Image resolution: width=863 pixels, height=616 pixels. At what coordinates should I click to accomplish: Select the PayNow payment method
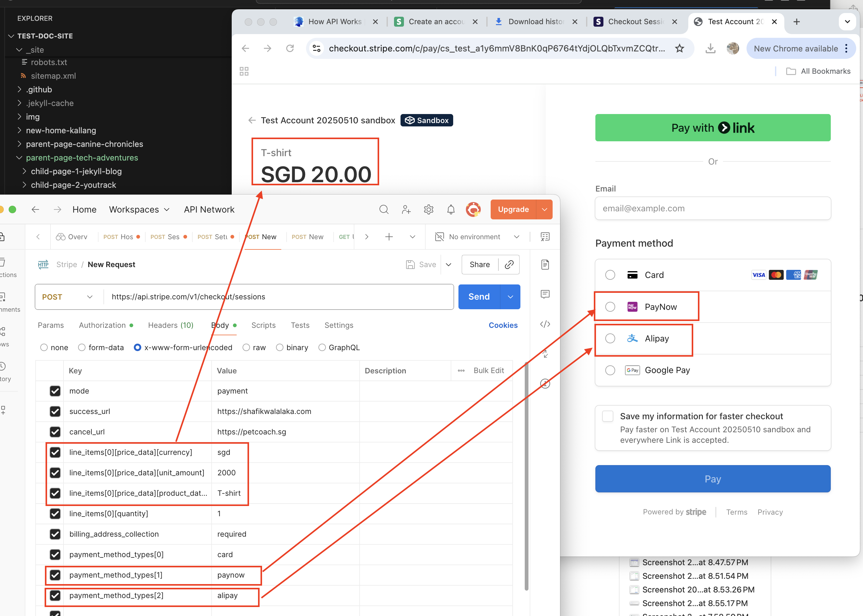point(610,306)
